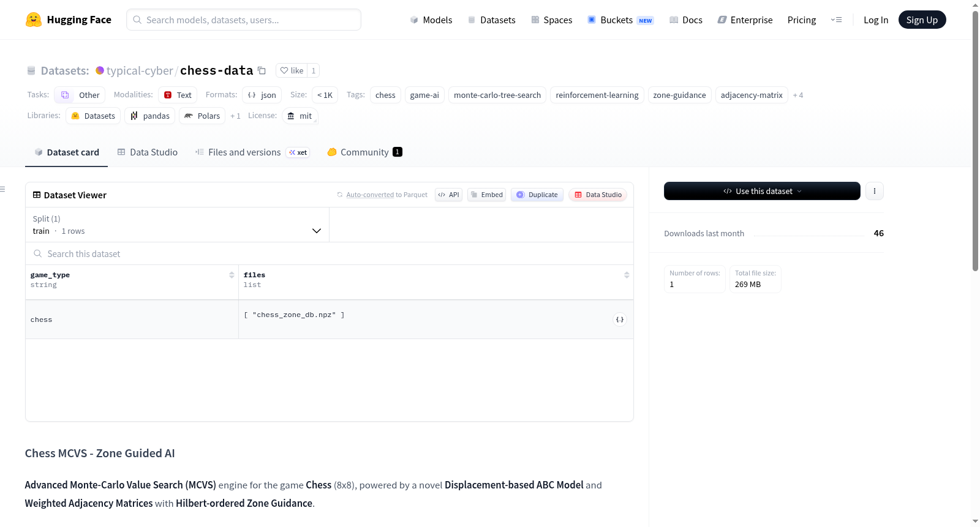Image resolution: width=980 pixels, height=527 pixels.
Task: Sort by the game_type column arrows
Action: (x=232, y=275)
